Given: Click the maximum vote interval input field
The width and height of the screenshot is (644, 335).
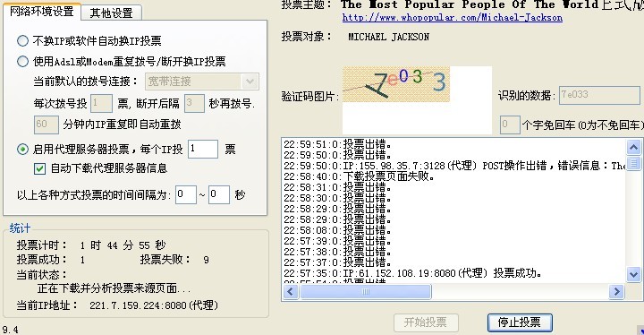Looking at the screenshot, I should 219,194.
